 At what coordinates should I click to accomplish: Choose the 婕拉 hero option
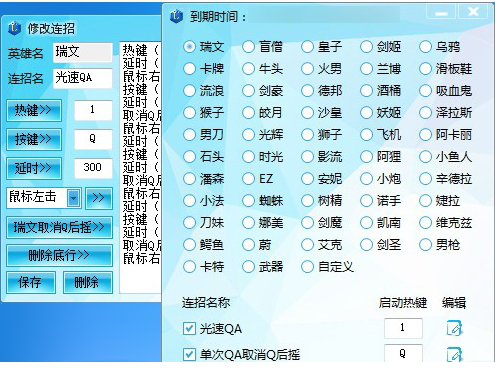tap(425, 201)
